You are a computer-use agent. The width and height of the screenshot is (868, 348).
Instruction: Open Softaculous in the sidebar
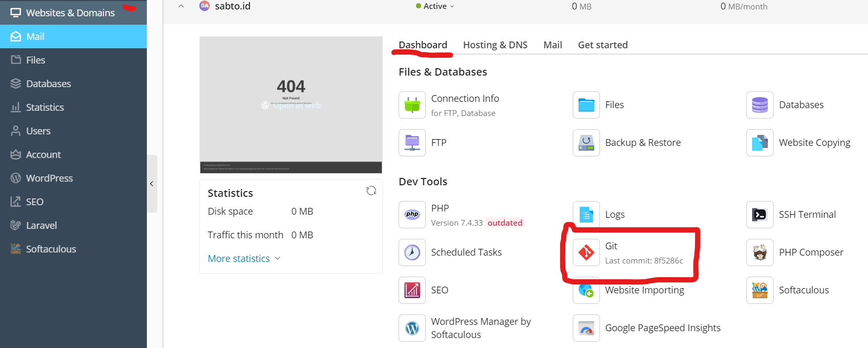[73, 249]
